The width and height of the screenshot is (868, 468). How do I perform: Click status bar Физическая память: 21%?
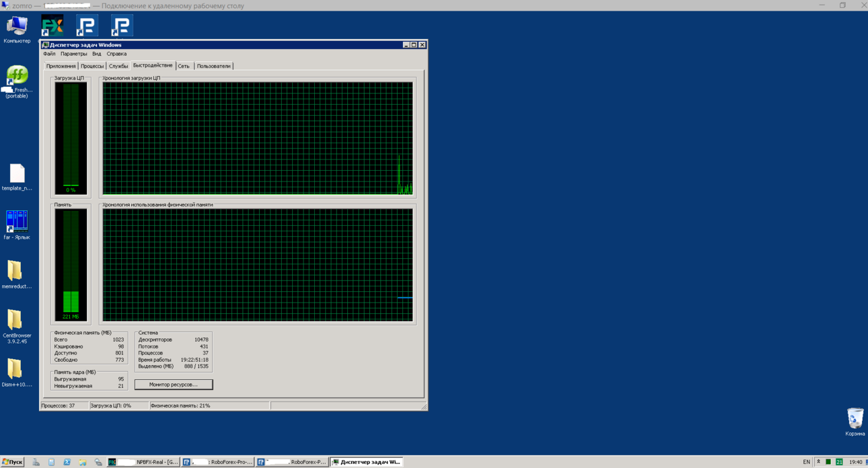pos(209,405)
